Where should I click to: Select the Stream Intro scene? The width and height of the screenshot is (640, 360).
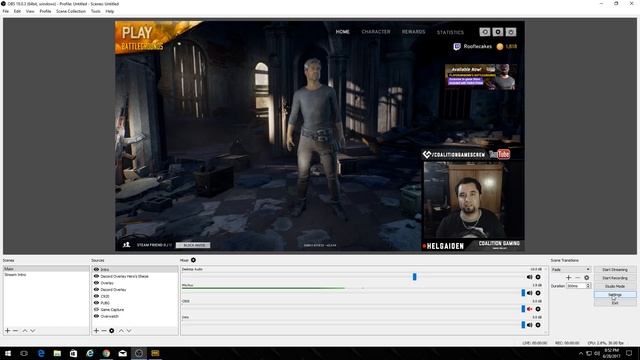tap(46, 275)
